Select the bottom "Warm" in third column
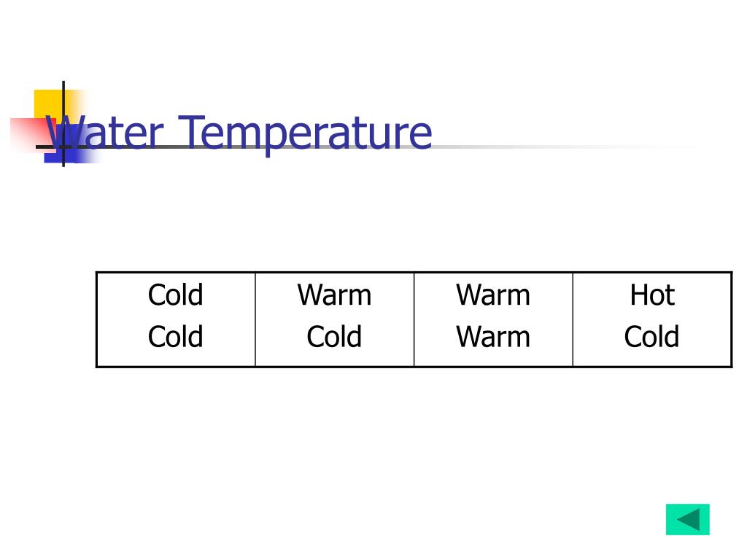This screenshot has height=560, width=747. click(493, 337)
